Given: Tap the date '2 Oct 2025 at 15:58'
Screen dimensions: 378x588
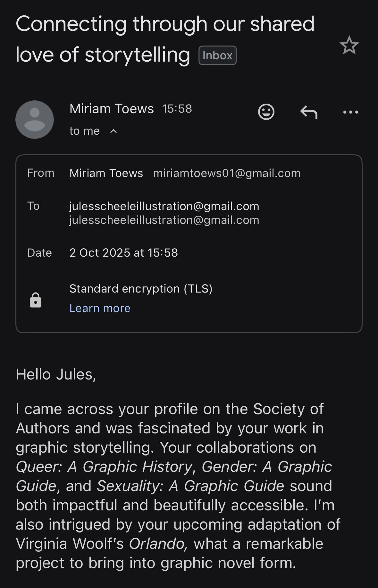Looking at the screenshot, I should pyautogui.click(x=123, y=253).
